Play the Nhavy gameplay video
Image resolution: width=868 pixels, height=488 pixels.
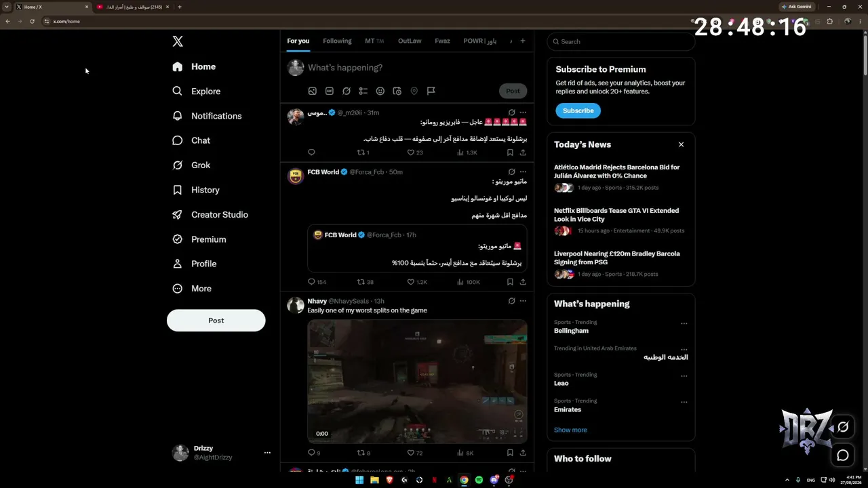pos(417,382)
